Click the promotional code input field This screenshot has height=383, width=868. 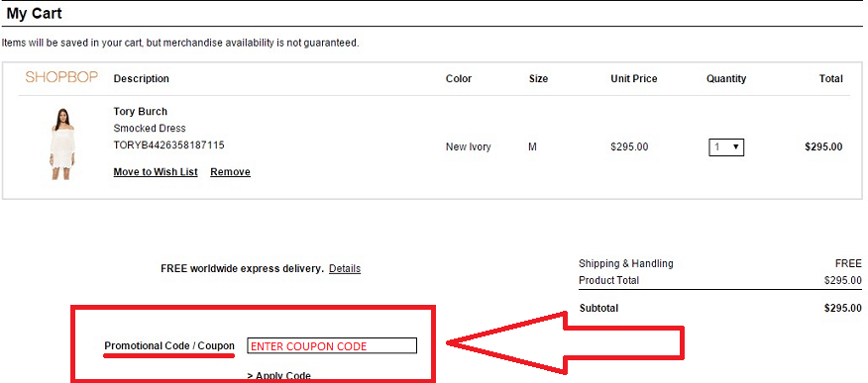tap(332, 346)
